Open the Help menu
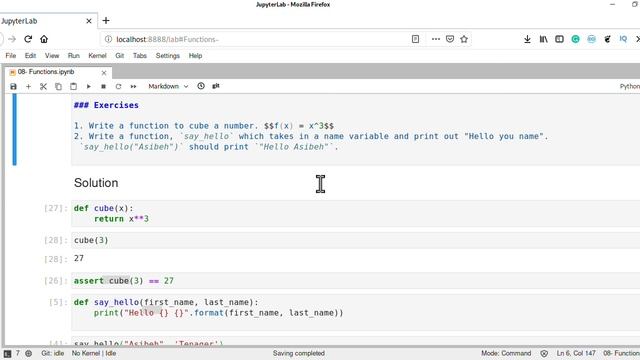 point(195,56)
